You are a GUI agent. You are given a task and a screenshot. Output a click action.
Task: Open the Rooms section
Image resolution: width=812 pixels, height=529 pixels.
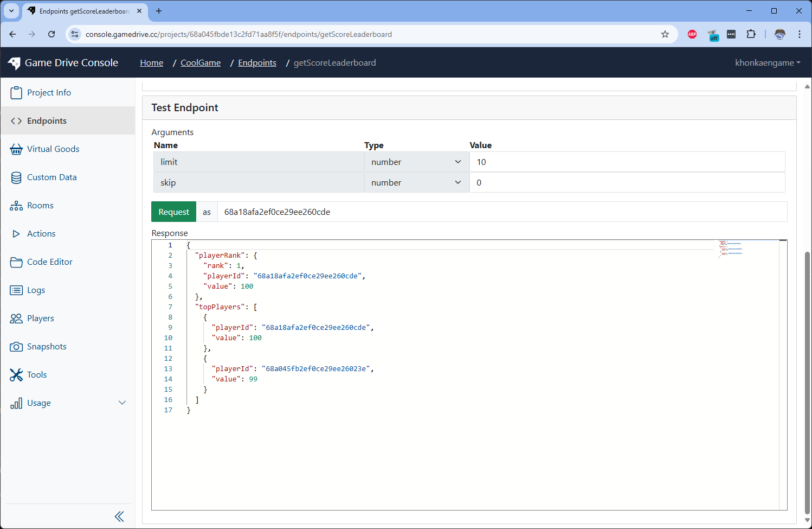41,205
